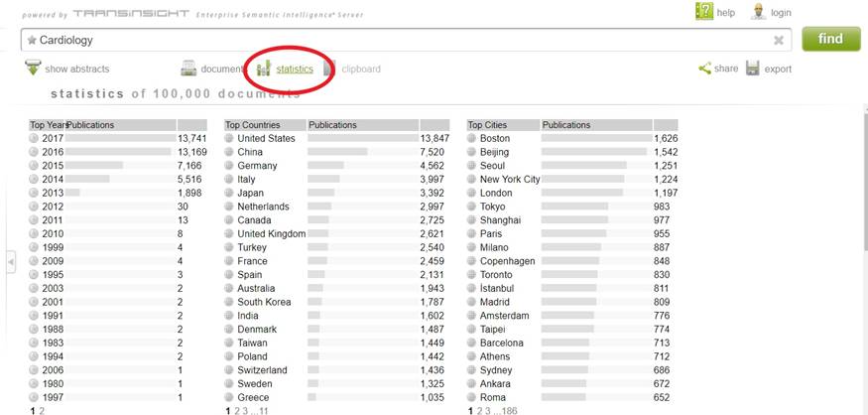
Task: Select the 2016 year bullet
Action: point(34,152)
